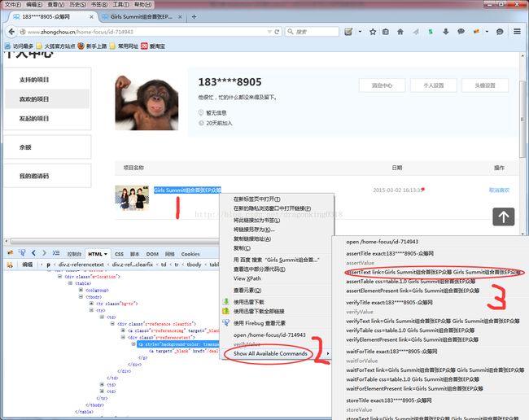Image resolution: width=529 pixels, height=420 pixels.
Task: Open the dropdown arrow beside the Firebug toolbar icon
Action: 487,32
